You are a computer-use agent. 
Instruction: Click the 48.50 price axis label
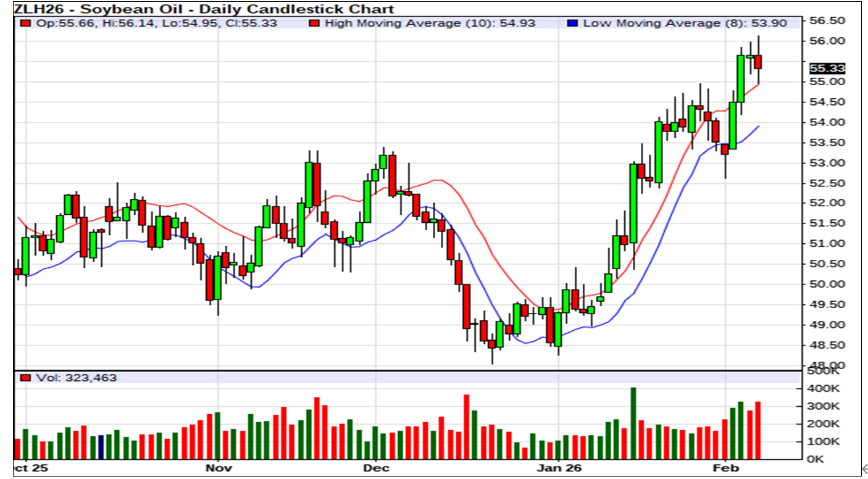coord(827,346)
